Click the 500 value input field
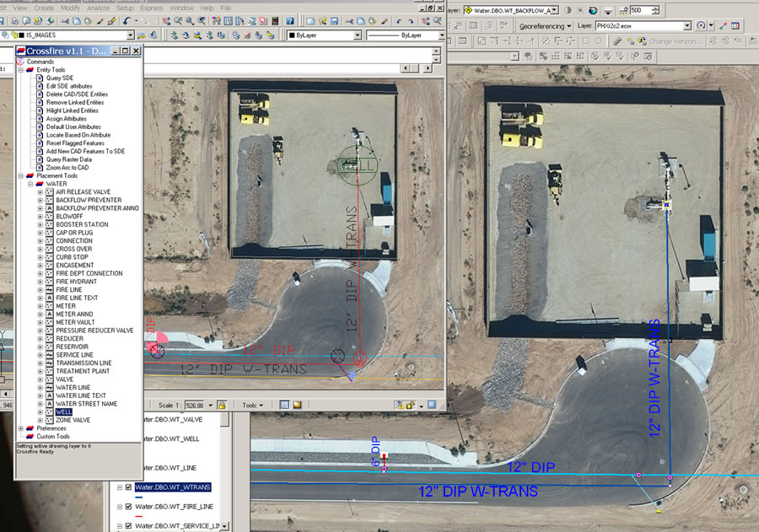This screenshot has width=759, height=532. (x=640, y=10)
